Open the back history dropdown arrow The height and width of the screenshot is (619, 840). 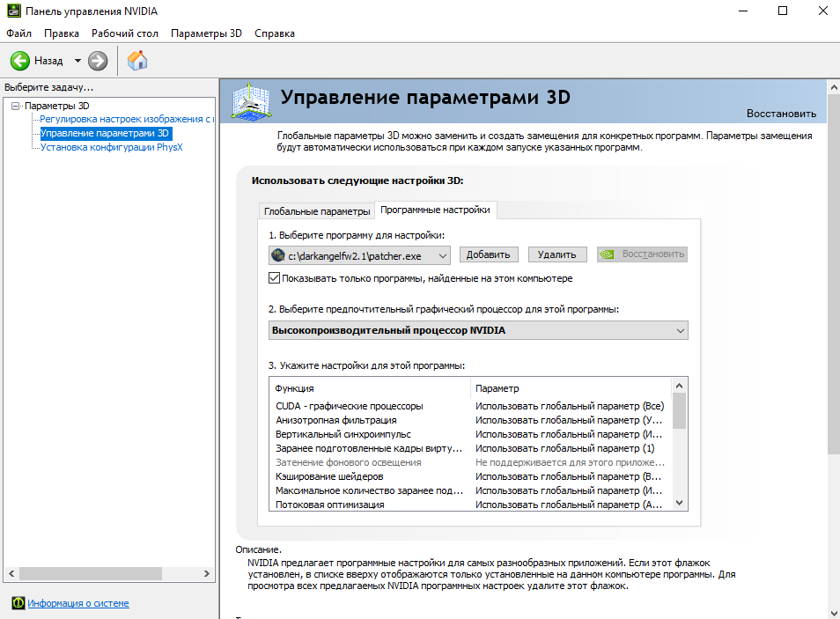tap(77, 61)
